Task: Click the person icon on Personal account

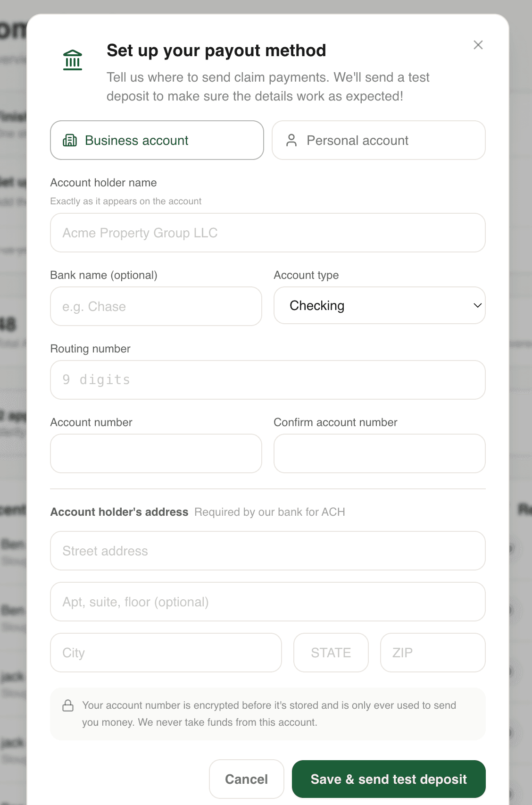Action: pyautogui.click(x=291, y=140)
